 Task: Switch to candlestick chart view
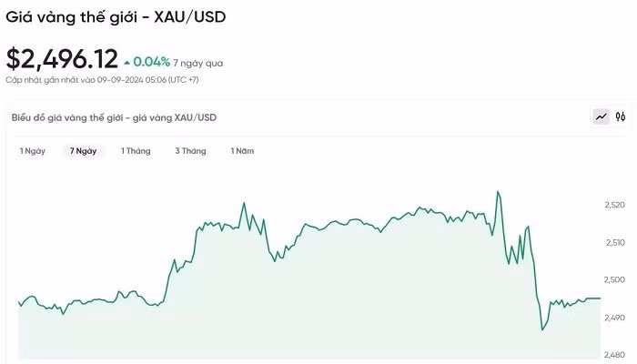(x=621, y=116)
